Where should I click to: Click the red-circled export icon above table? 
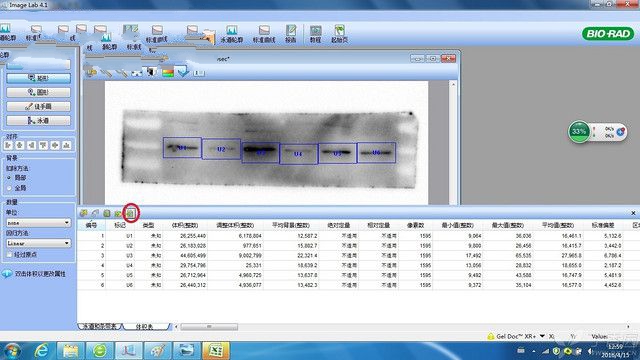(x=131, y=213)
